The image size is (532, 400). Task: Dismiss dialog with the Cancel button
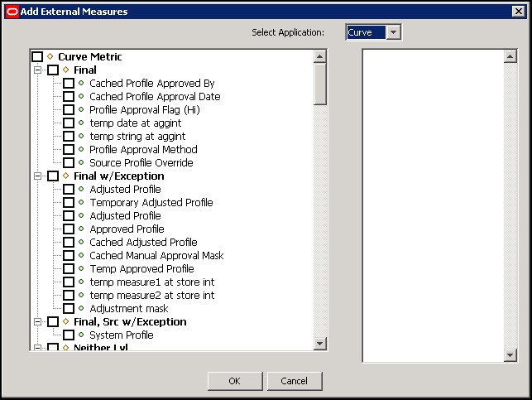click(x=295, y=381)
